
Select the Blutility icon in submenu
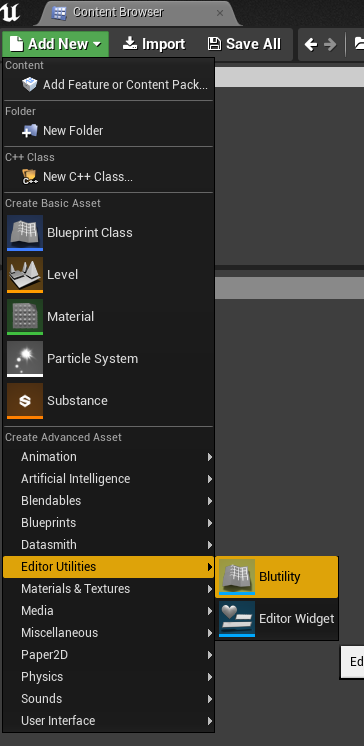coord(237,577)
